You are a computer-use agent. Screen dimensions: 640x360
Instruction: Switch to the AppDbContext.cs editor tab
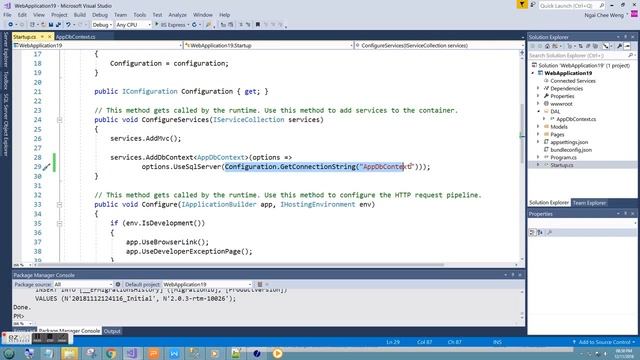[76, 37]
